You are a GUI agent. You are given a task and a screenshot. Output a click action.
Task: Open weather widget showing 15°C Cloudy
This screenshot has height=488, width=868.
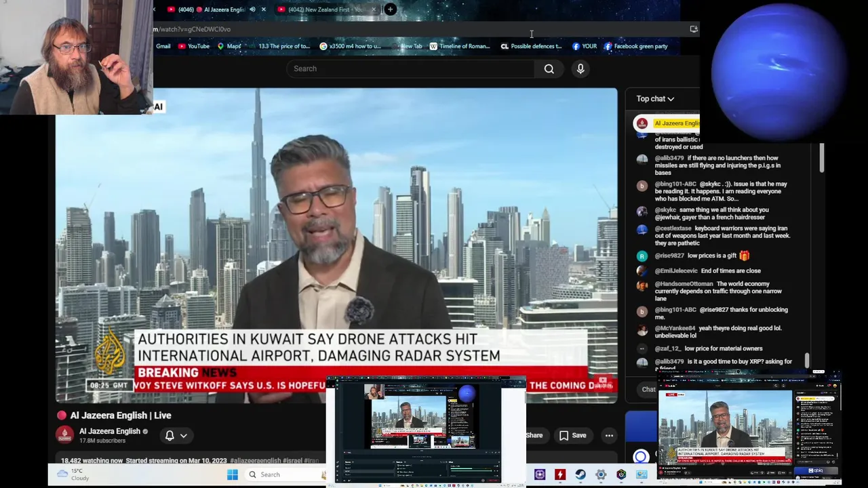tap(74, 474)
